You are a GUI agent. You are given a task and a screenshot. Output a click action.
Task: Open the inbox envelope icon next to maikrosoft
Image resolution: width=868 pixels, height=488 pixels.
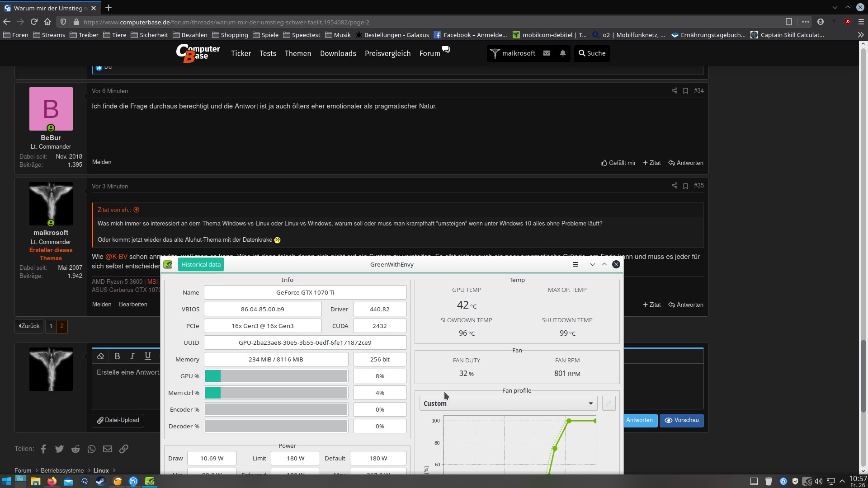click(x=547, y=53)
